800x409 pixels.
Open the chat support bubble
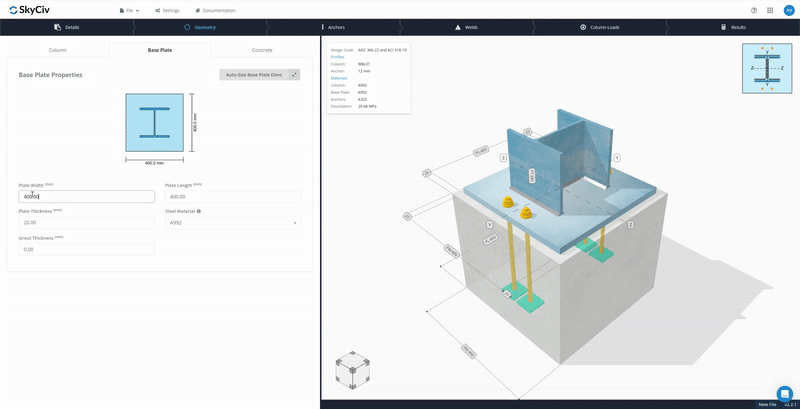click(x=784, y=393)
